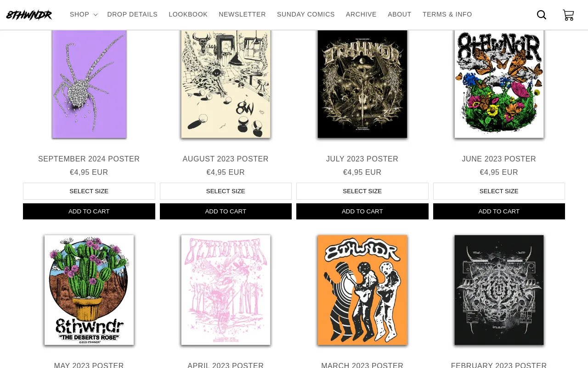The image size is (588, 368).
Task: View the pink April 2023 poster image
Action: [226, 290]
